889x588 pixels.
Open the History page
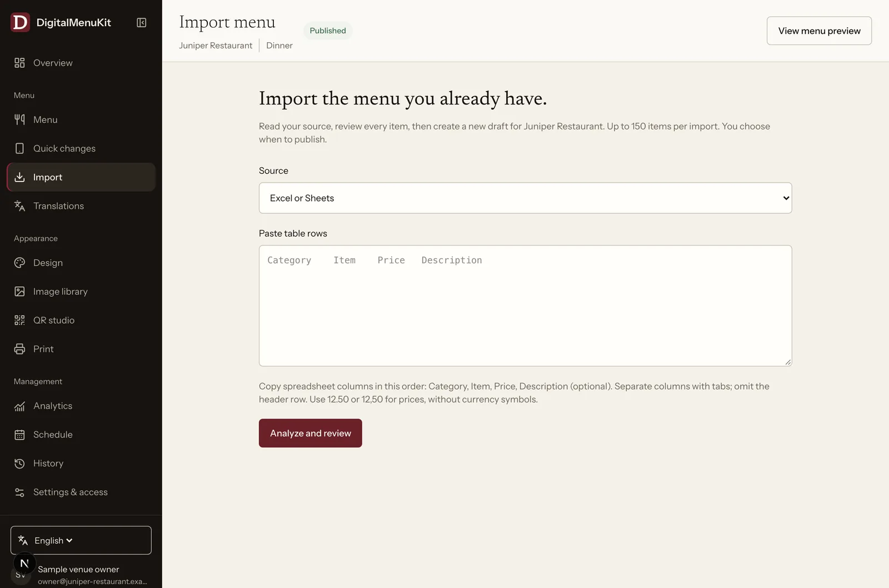[x=81, y=464]
